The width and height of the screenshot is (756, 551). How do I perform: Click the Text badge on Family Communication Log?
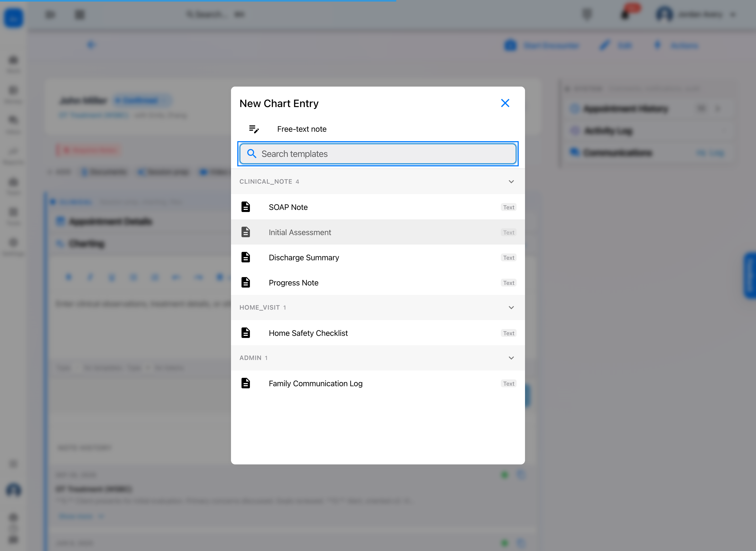[508, 384]
